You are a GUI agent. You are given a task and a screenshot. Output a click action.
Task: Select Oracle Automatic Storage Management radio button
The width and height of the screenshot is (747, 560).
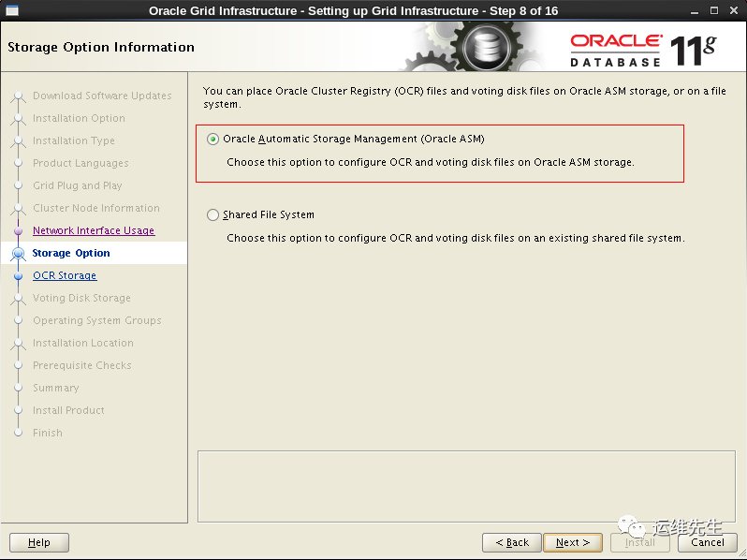pyautogui.click(x=212, y=140)
